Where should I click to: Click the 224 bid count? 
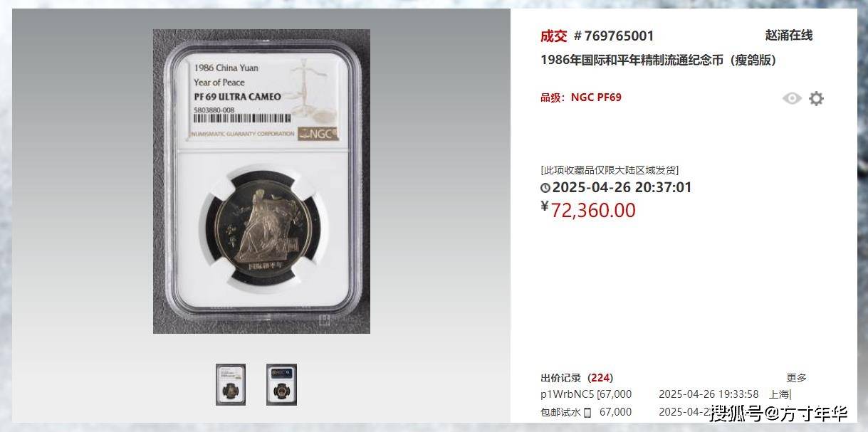tap(600, 378)
